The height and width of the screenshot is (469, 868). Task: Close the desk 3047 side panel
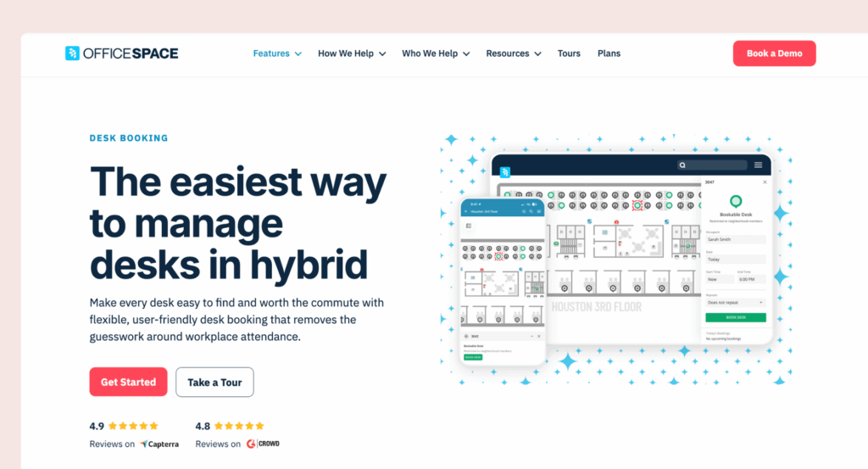click(765, 182)
